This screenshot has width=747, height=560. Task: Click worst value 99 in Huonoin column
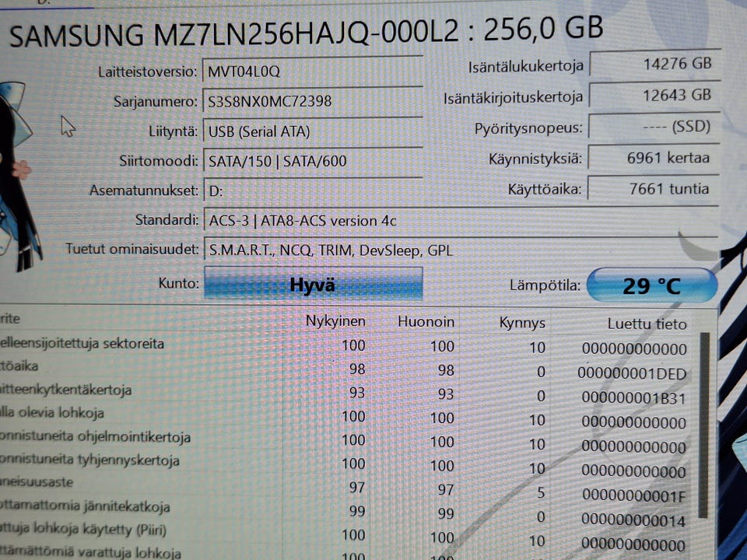pyautogui.click(x=445, y=513)
